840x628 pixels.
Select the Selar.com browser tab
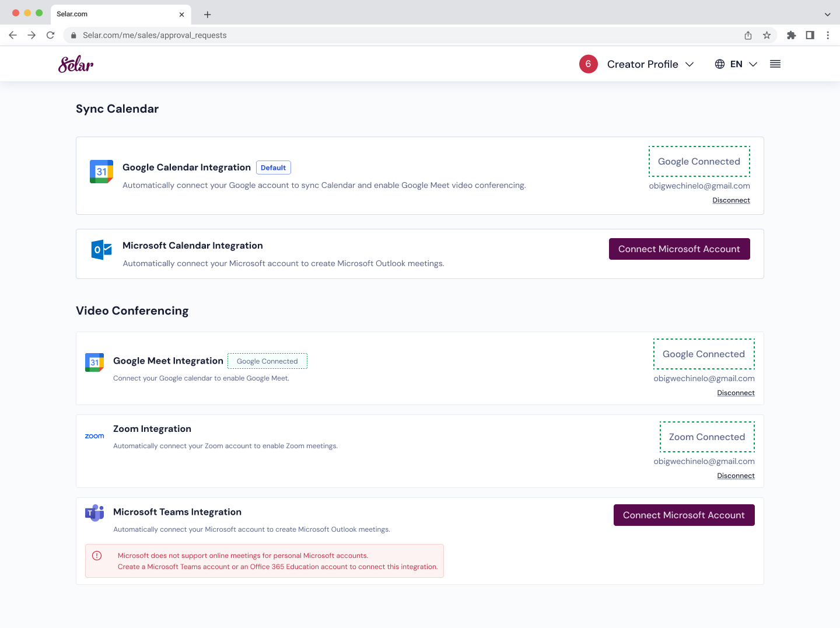(117, 14)
